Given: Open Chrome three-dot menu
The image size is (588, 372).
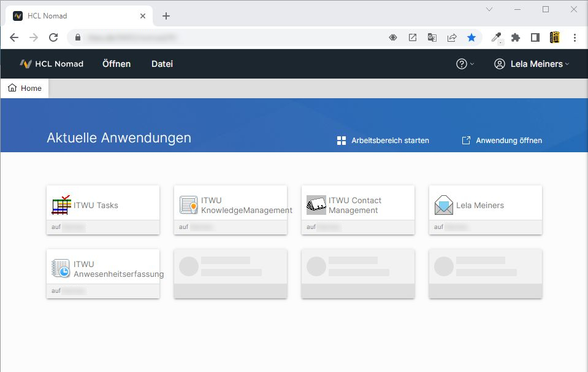Looking at the screenshot, I should click(575, 37).
